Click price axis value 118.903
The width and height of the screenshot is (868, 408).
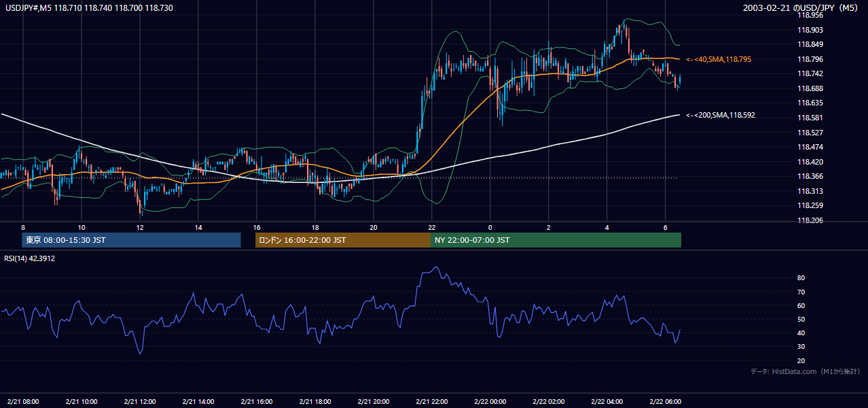coord(810,30)
